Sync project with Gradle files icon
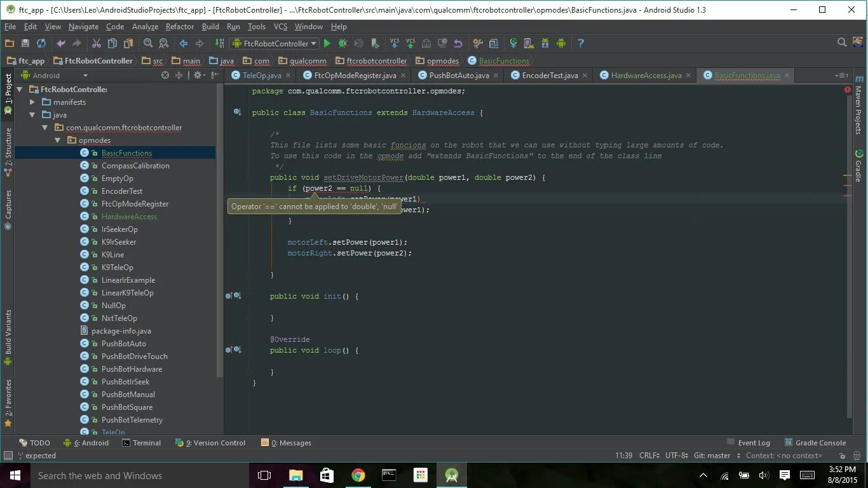 513,43
